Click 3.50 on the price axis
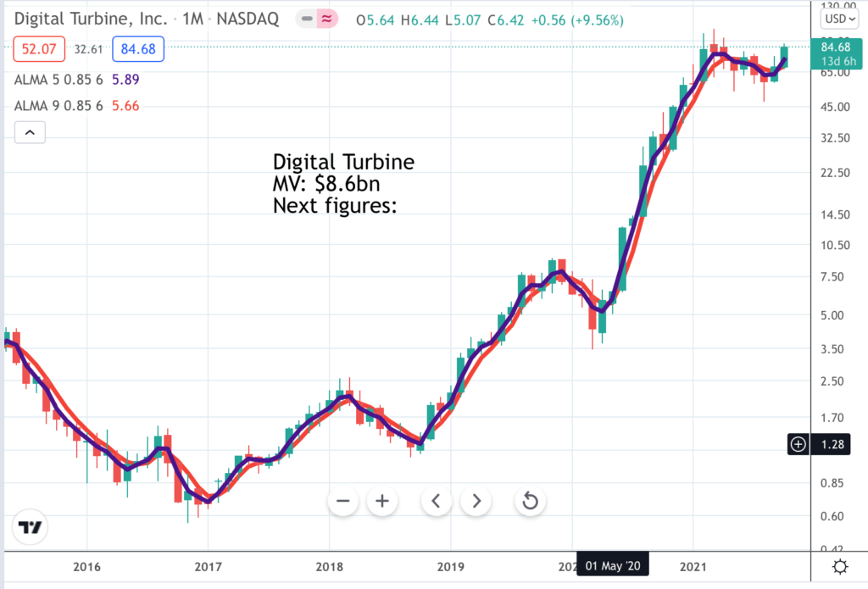 (x=832, y=349)
